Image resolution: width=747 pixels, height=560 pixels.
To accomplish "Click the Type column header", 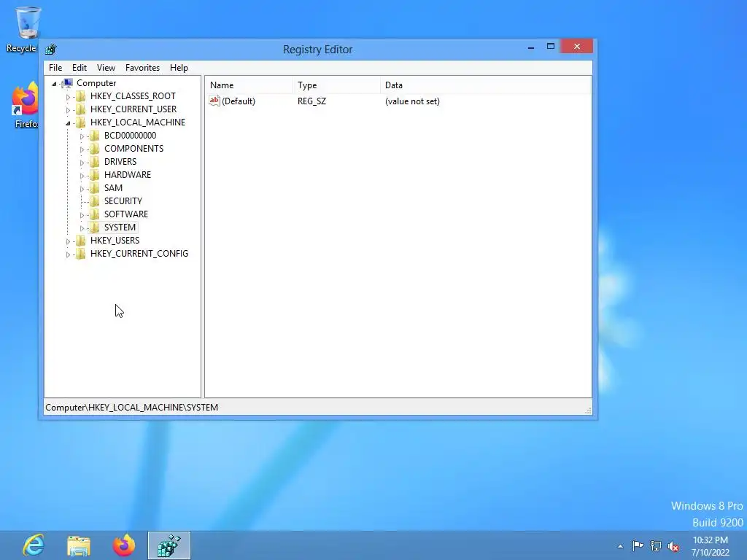I will 337,85.
